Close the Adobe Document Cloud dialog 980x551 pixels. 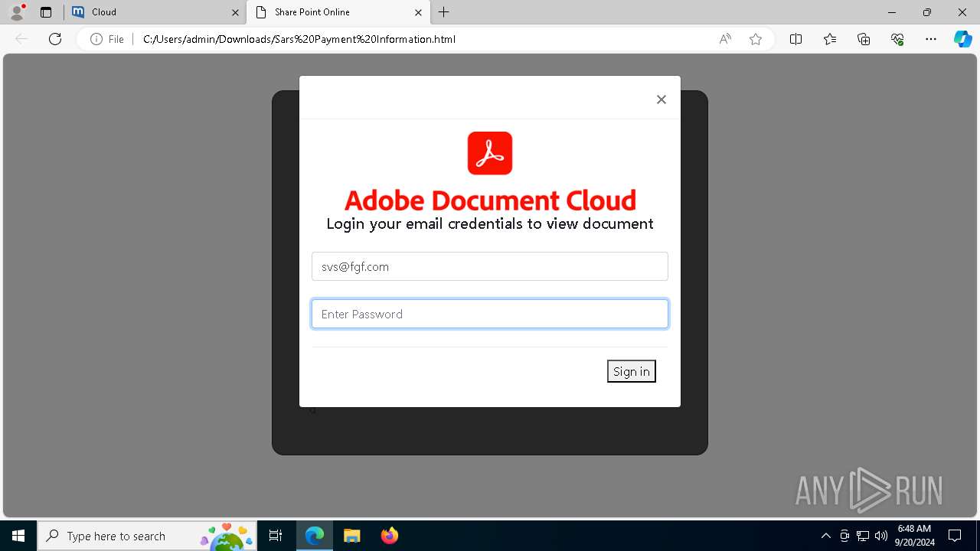(661, 99)
